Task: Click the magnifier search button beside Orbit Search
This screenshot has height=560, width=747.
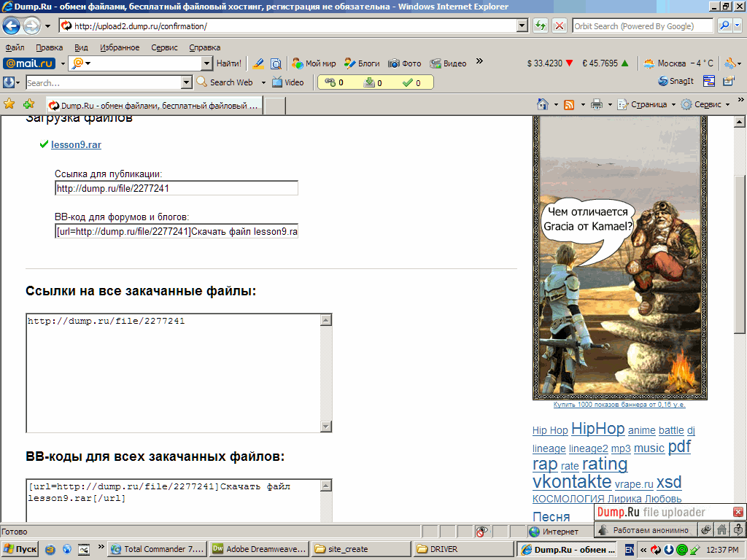Action: pos(724,26)
